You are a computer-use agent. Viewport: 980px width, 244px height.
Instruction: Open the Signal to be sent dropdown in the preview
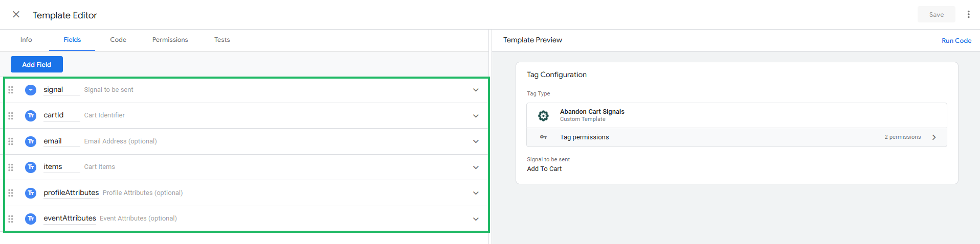544,169
